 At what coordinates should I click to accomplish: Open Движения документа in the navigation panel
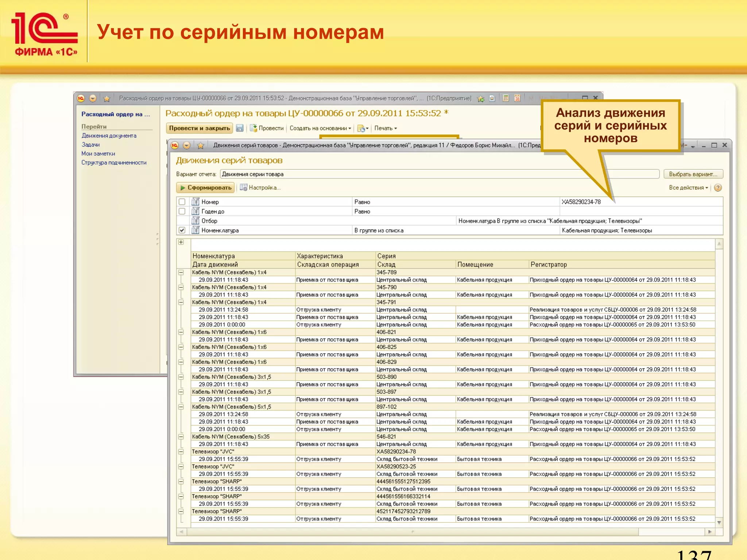coord(109,136)
